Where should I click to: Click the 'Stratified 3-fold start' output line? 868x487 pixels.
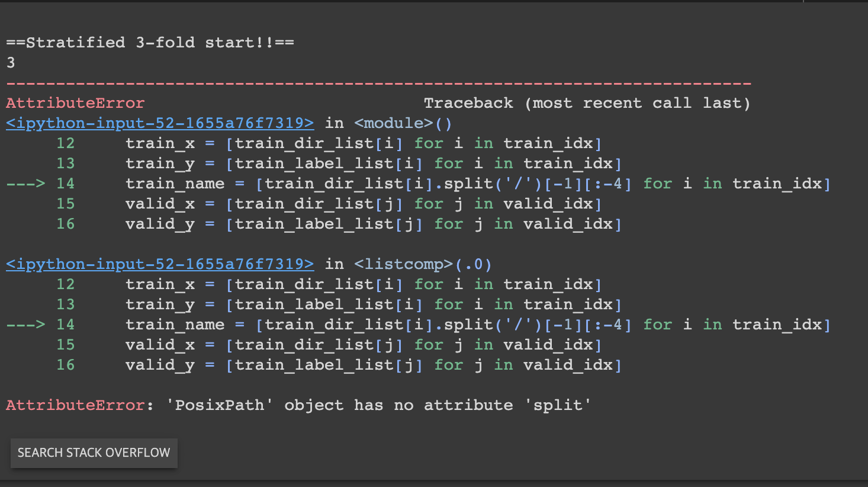[150, 43]
